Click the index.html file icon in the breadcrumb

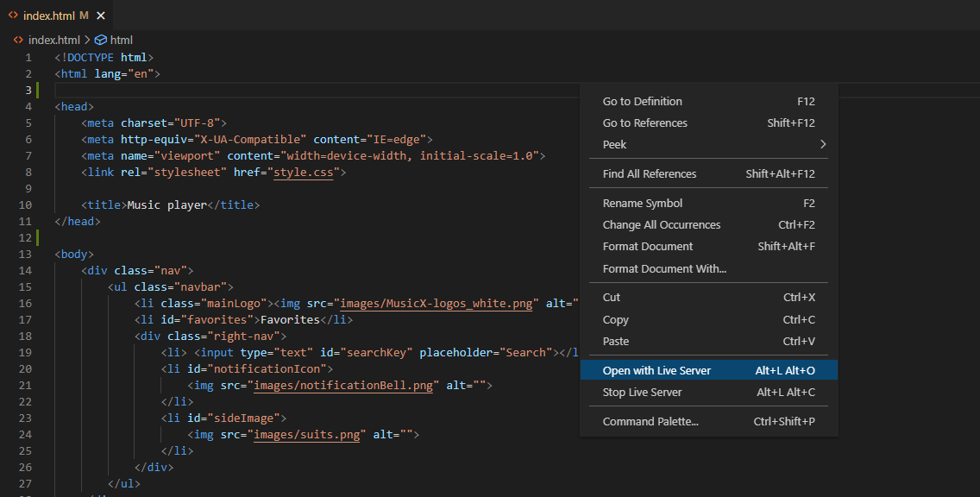pos(18,40)
